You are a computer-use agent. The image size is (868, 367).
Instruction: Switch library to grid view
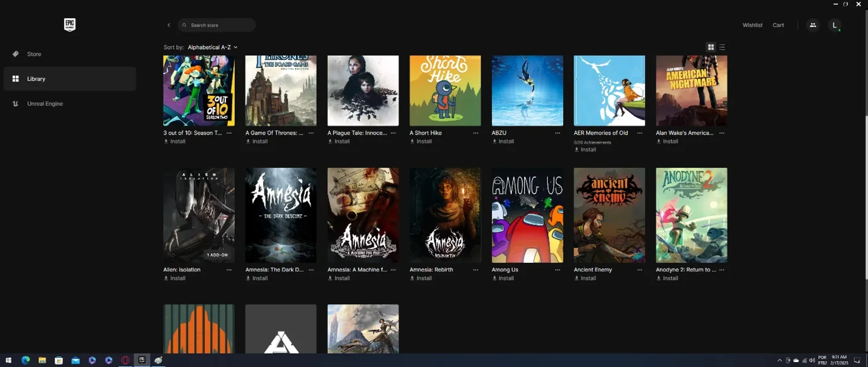(711, 47)
